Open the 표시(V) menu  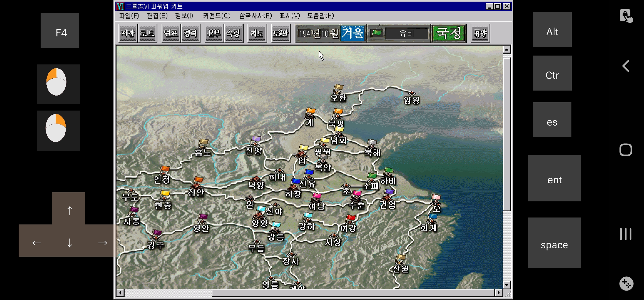click(290, 16)
